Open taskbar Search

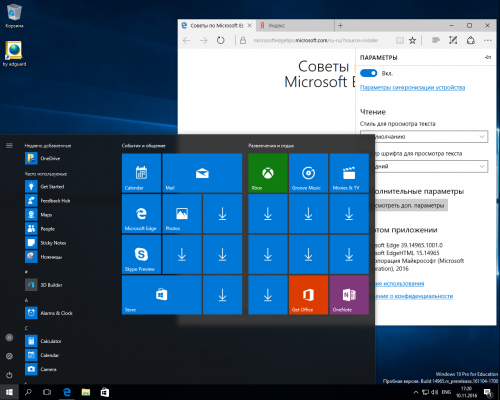point(28,392)
